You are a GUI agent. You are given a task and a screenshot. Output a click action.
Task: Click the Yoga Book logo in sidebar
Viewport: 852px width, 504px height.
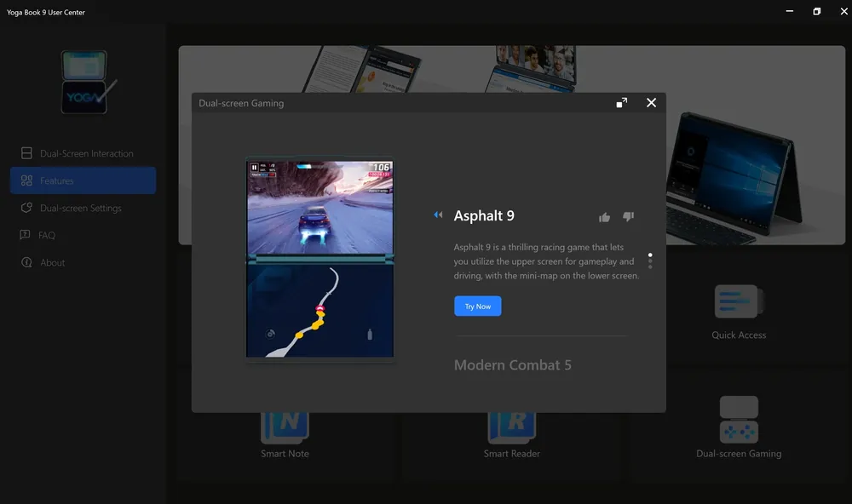[89, 82]
